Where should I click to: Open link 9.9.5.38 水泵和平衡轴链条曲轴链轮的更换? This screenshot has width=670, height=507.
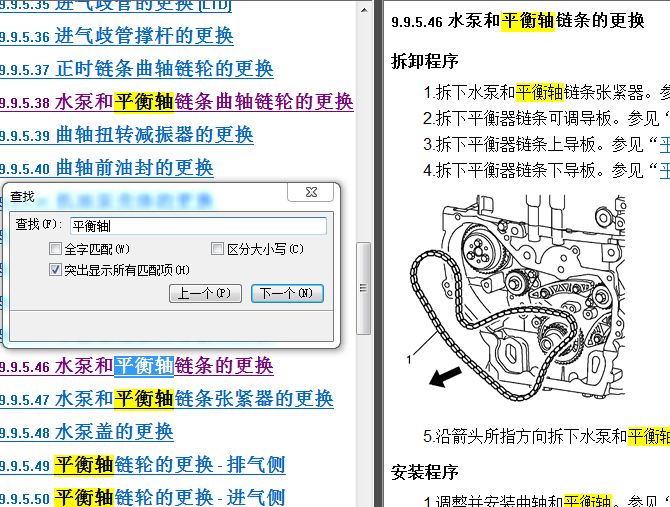(176, 102)
